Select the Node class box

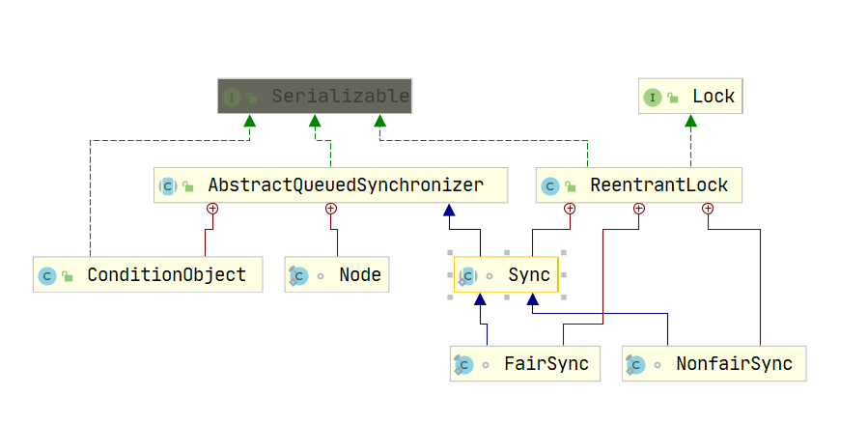(x=337, y=274)
